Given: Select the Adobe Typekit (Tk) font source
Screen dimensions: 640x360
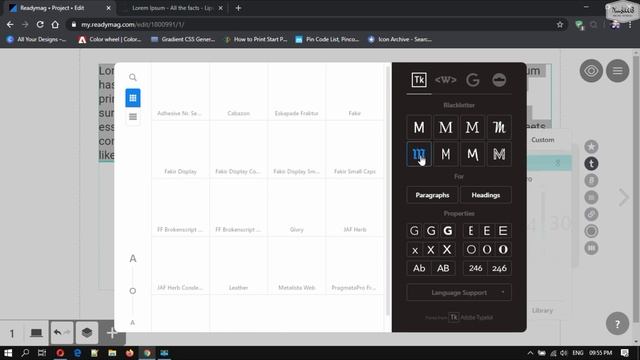Looking at the screenshot, I should point(419,80).
